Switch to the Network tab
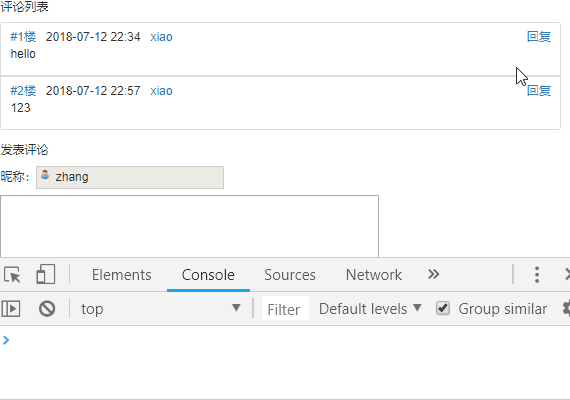The width and height of the screenshot is (570, 400). pyautogui.click(x=374, y=275)
